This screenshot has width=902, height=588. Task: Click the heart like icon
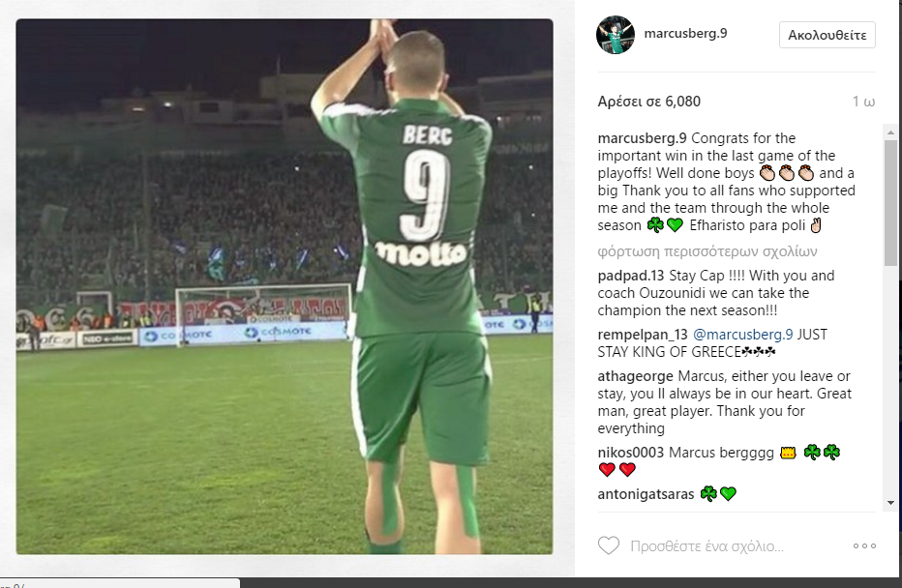point(609,545)
